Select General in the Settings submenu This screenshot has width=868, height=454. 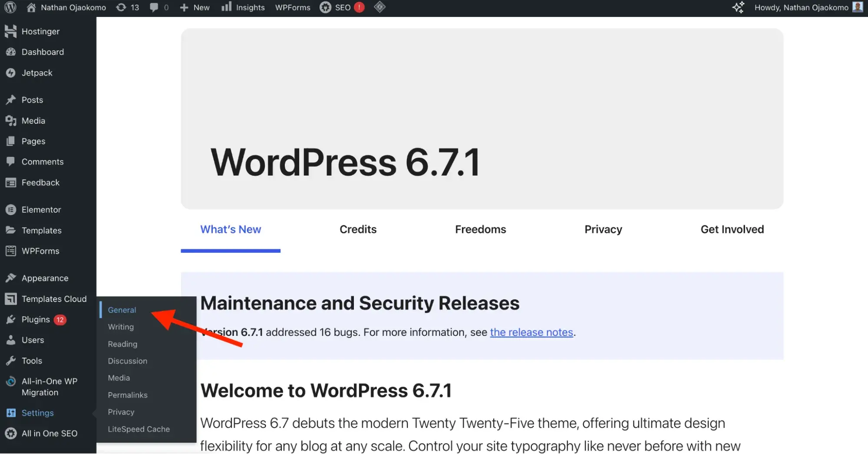pyautogui.click(x=122, y=310)
